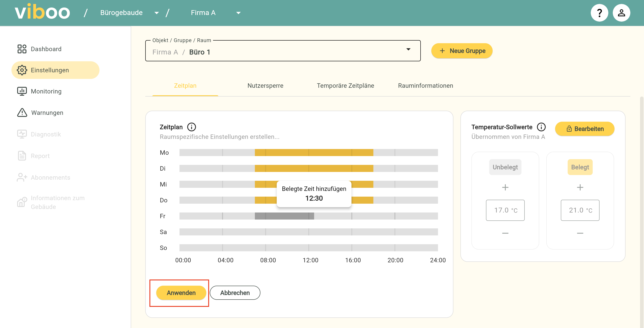Click the Temperatur-Sollwerte info icon

tap(541, 127)
